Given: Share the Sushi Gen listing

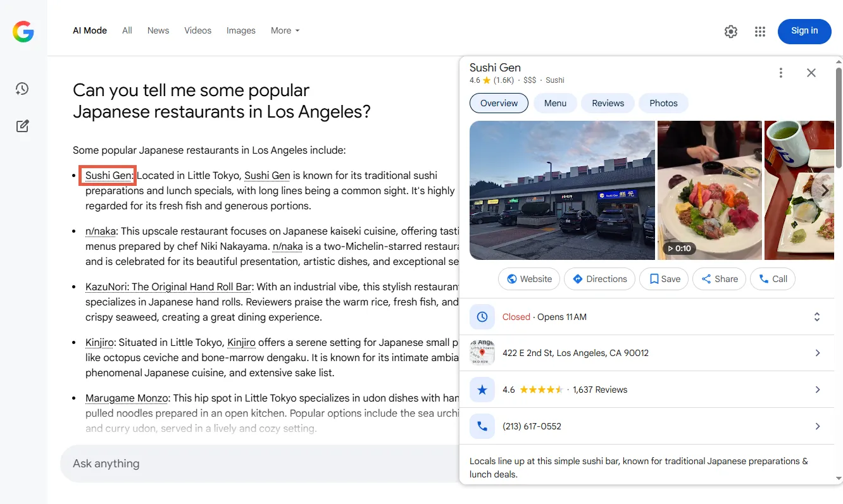Looking at the screenshot, I should 720,279.
